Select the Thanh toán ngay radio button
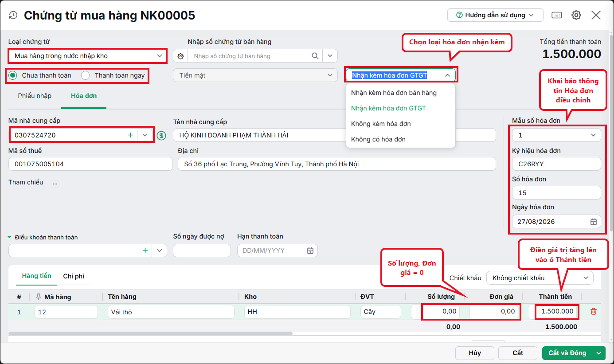This screenshot has width=614, height=364. (86, 75)
